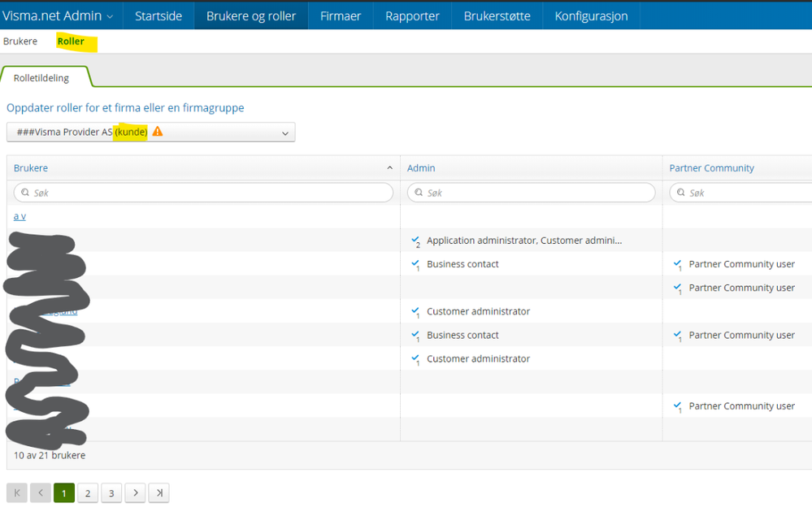Select the Rolletildeling tab

(x=41, y=78)
